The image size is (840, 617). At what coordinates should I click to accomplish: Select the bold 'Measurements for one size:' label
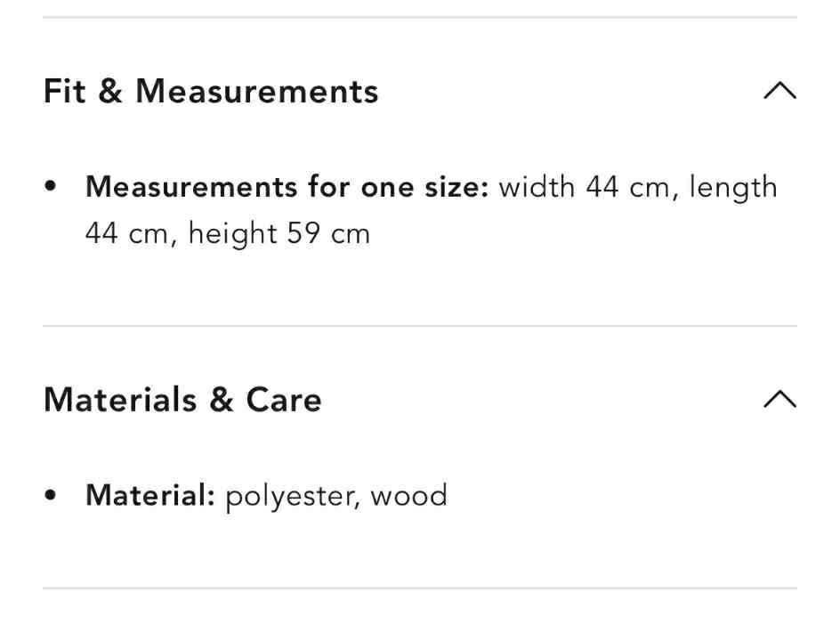[287, 188]
